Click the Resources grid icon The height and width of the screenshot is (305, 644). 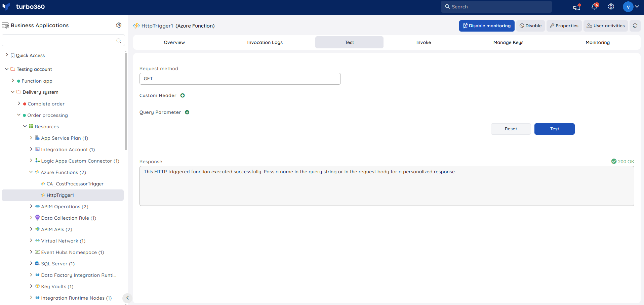pos(31,126)
